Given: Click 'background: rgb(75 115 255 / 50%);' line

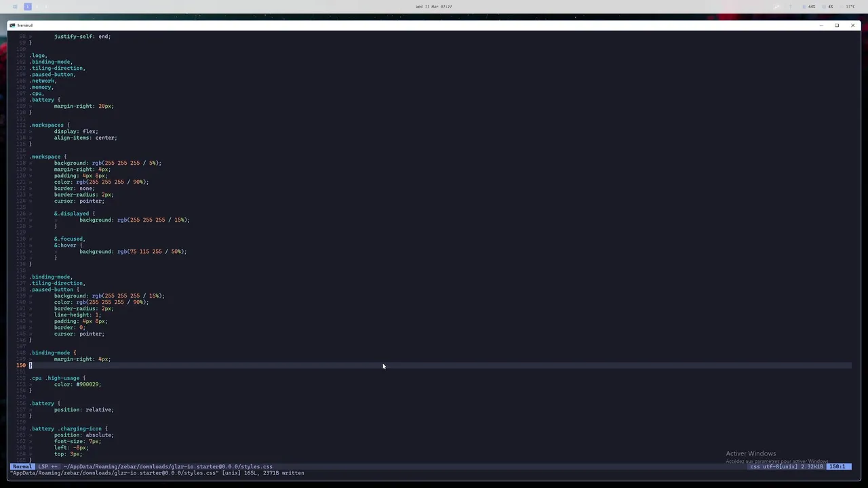Looking at the screenshot, I should [133, 251].
